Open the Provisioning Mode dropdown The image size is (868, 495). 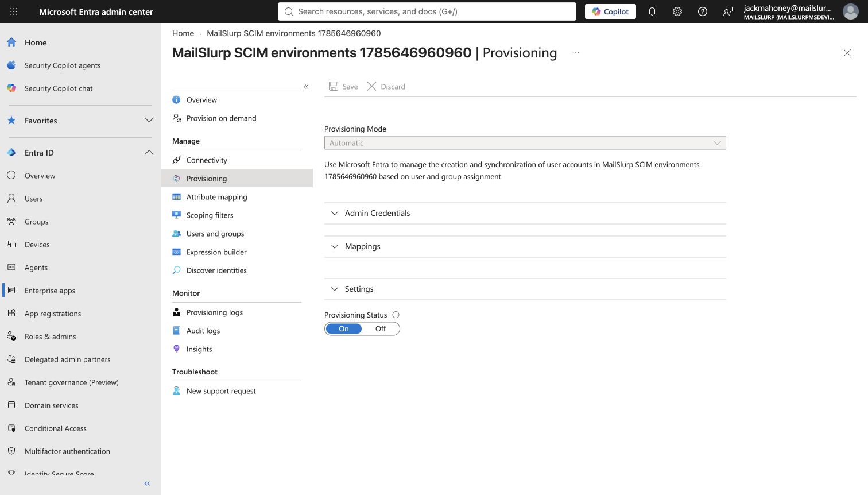click(525, 143)
